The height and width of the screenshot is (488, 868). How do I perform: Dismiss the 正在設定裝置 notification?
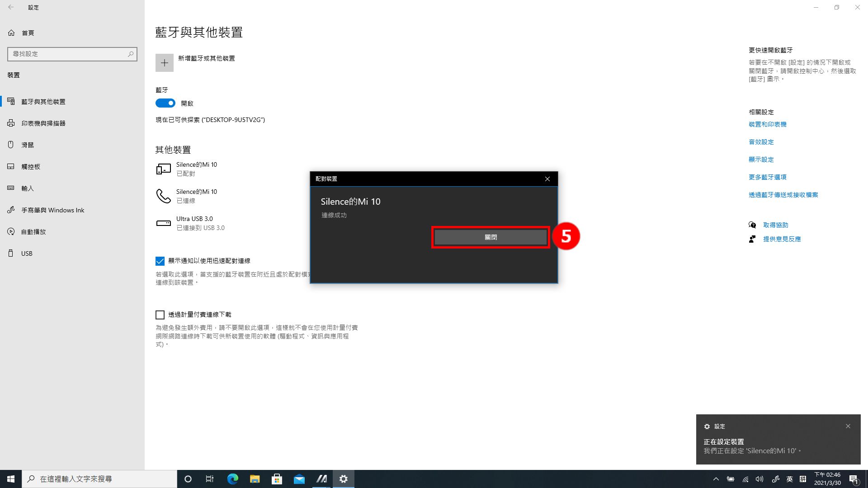[848, 426]
